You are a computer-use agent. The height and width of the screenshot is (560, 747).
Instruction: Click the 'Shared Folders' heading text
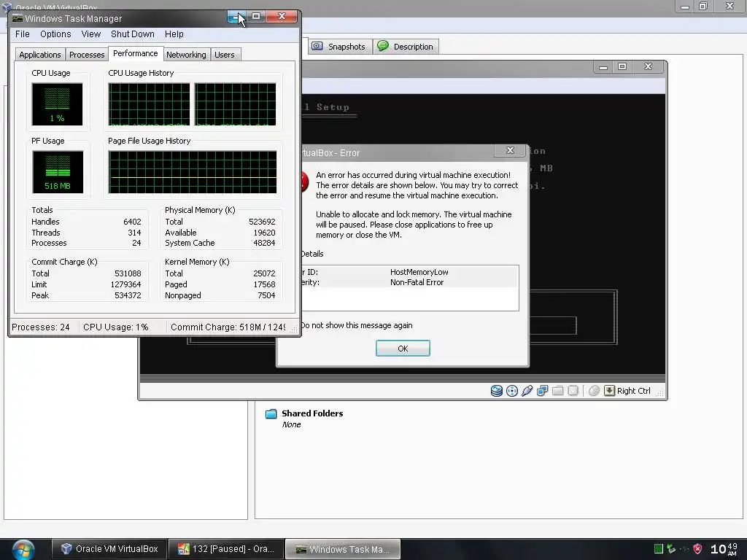tap(312, 413)
